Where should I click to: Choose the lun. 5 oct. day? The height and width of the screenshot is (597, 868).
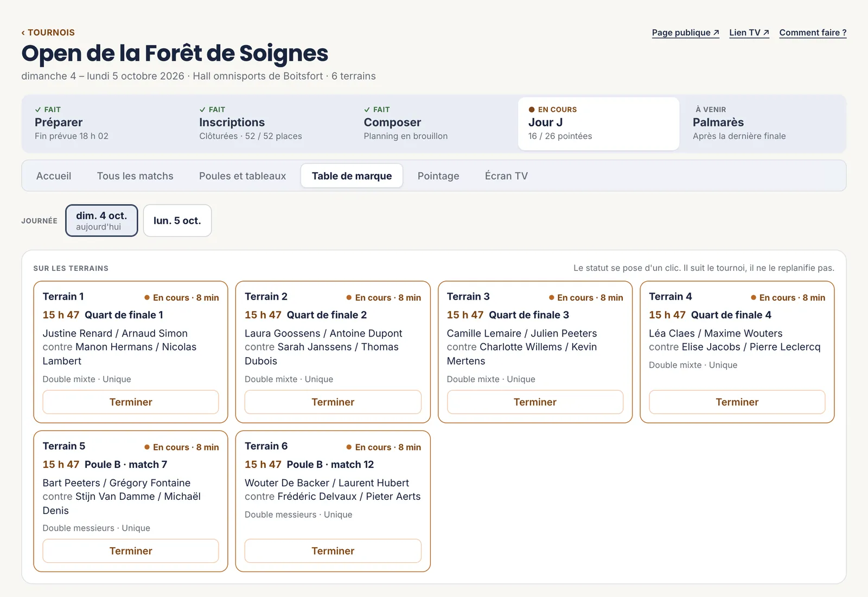(x=177, y=220)
